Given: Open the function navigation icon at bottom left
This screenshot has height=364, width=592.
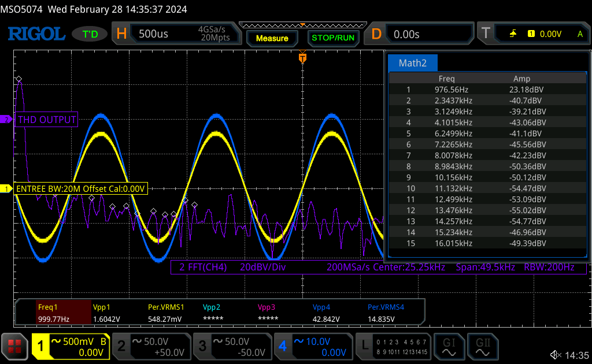Looking at the screenshot, I should coord(14,346).
